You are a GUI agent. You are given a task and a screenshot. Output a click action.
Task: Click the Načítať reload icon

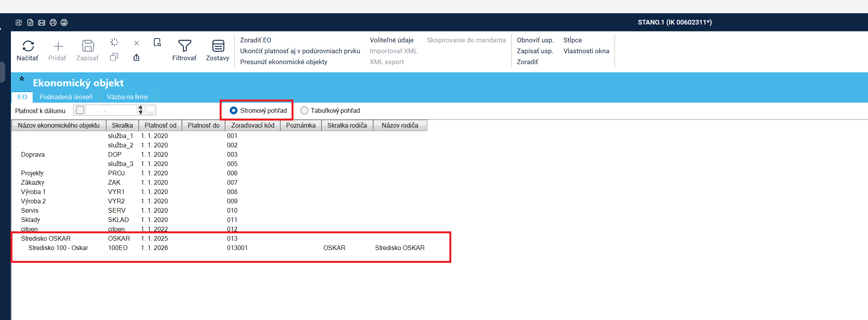point(28,46)
